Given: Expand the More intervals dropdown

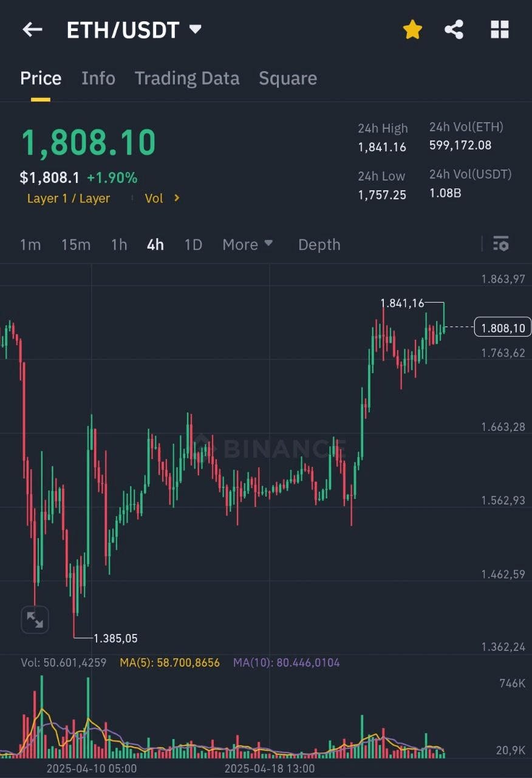Looking at the screenshot, I should click(247, 244).
